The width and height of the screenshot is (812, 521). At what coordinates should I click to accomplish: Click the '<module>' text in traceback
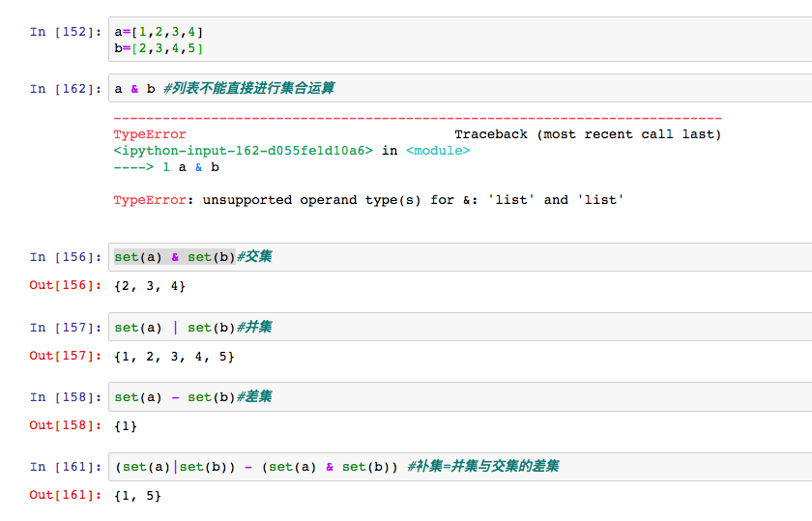(x=438, y=151)
